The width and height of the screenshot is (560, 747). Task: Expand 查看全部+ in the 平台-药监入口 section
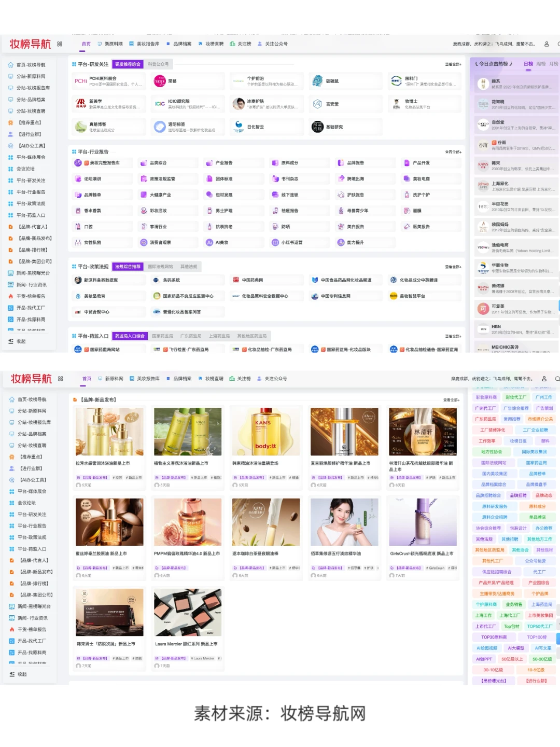453,336
